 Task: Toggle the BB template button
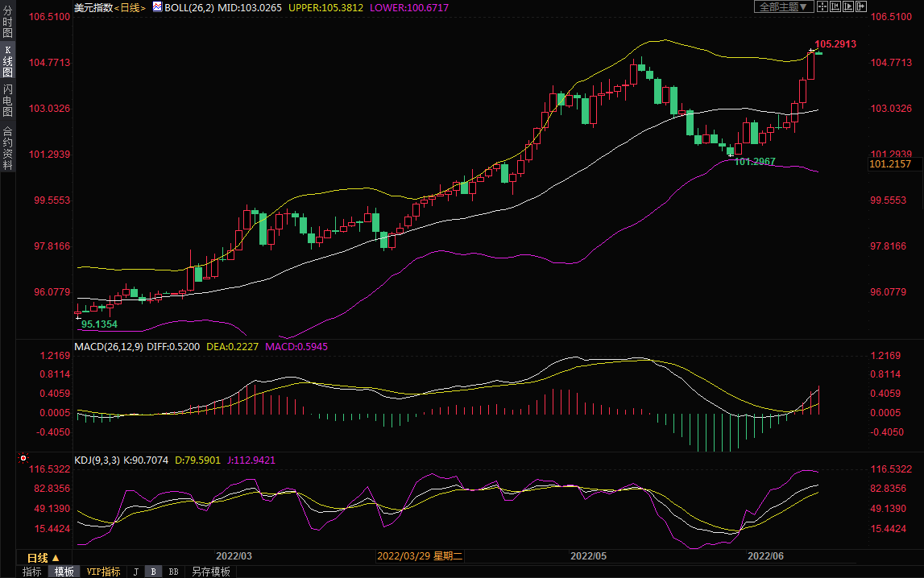173,572
